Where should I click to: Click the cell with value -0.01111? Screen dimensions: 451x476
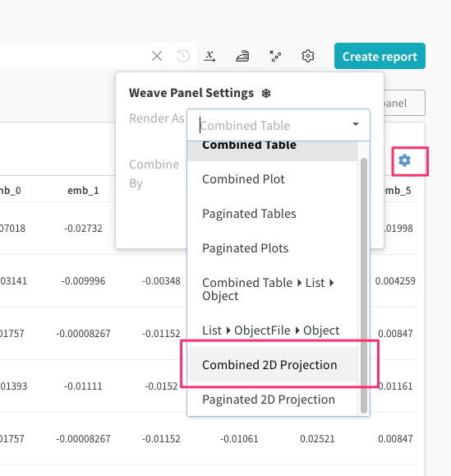[83, 386]
